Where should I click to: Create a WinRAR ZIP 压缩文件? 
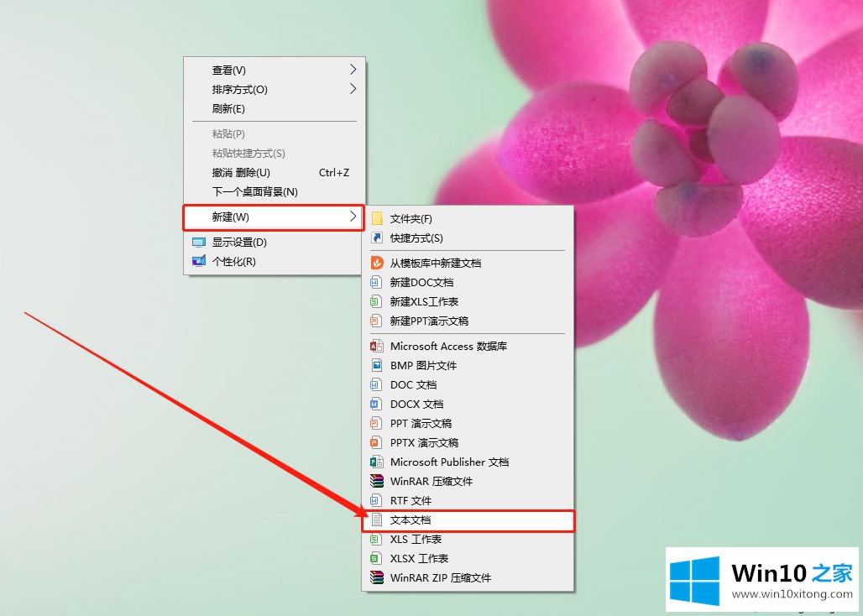tap(468, 577)
